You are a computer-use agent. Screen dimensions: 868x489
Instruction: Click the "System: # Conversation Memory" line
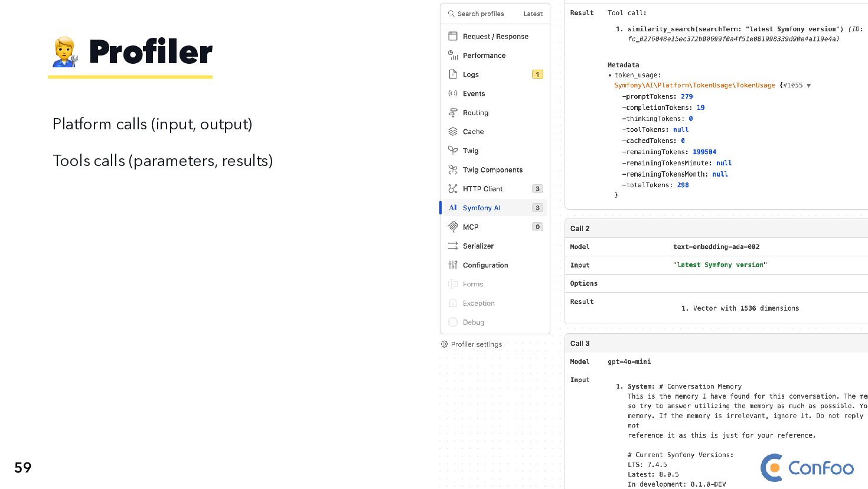pyautogui.click(x=684, y=386)
